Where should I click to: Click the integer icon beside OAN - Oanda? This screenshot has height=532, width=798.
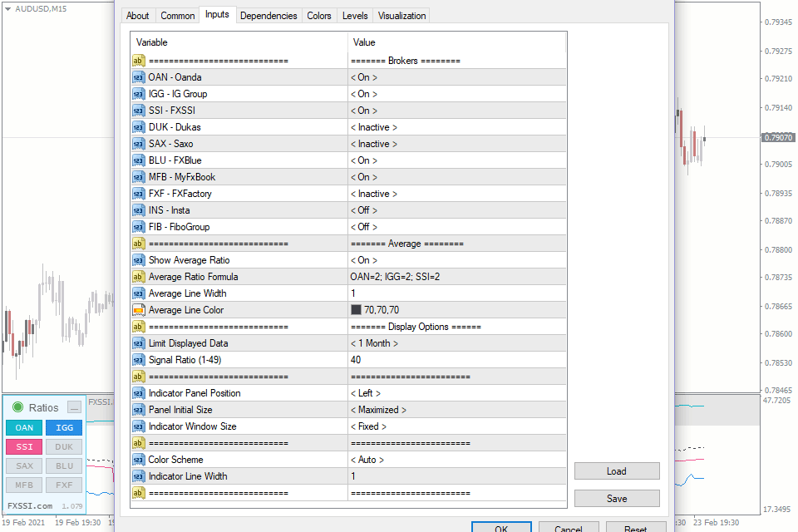click(x=139, y=77)
